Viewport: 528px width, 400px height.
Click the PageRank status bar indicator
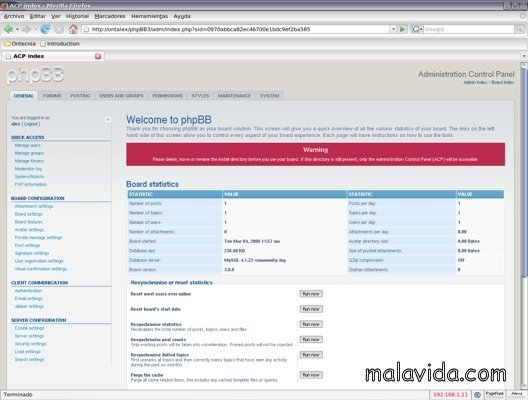pos(494,394)
